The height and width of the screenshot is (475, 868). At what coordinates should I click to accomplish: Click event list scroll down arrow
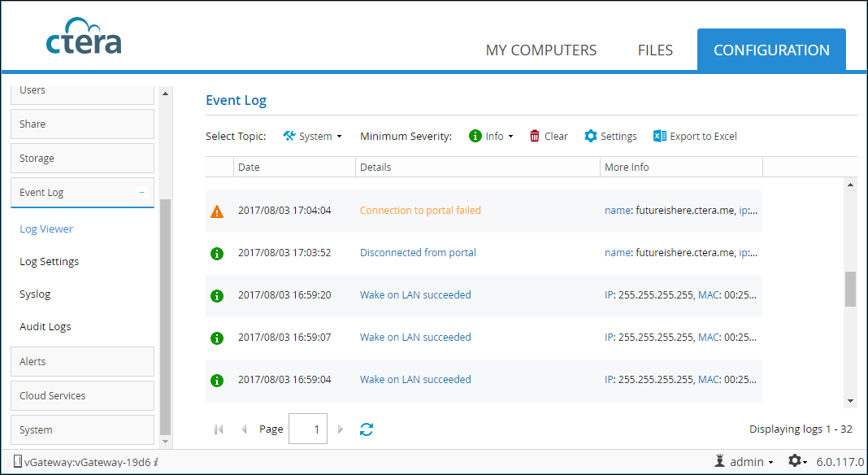tap(850, 401)
